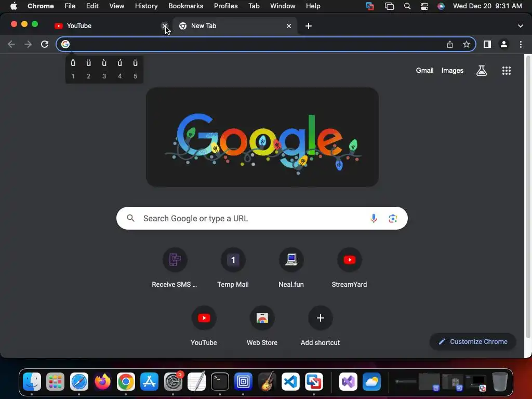Share this page via the share icon
532x399 pixels.
coord(450,44)
